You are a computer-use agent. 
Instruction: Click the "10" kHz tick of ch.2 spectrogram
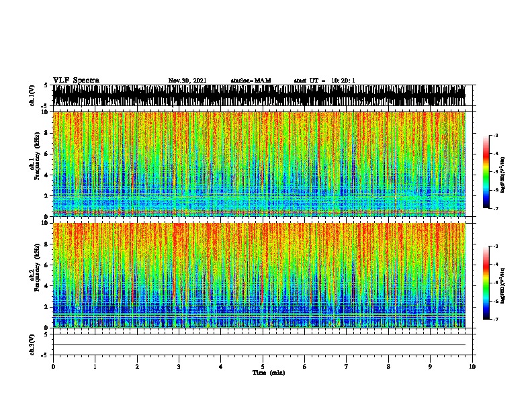[x=46, y=223]
